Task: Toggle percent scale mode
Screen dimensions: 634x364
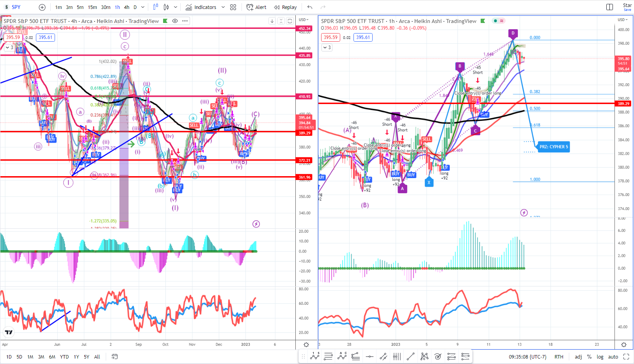Action: (x=589, y=357)
